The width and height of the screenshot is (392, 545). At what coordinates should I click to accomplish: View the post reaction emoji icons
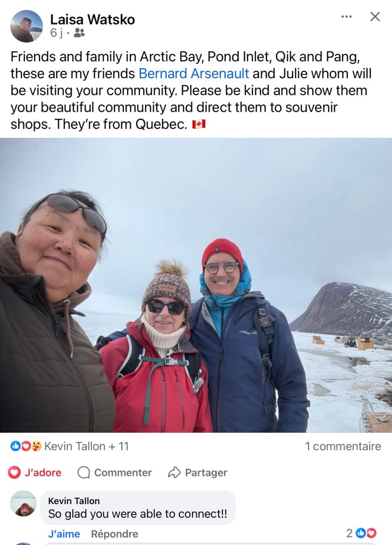point(26,446)
